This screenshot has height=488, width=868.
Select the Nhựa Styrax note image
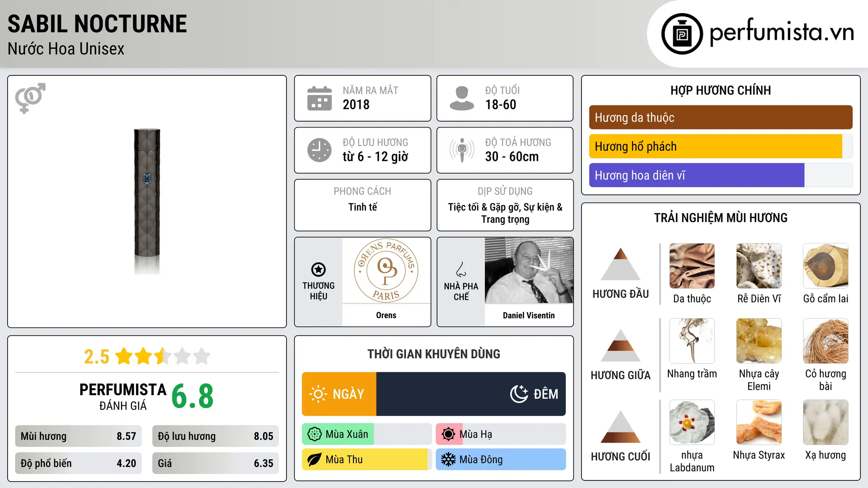(759, 422)
